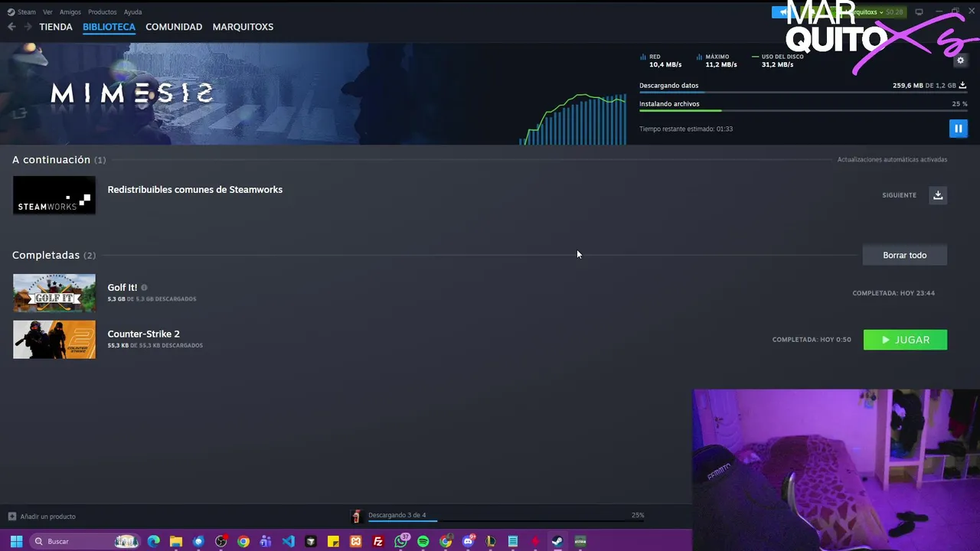Open File Explorer from the taskbar

(176, 541)
